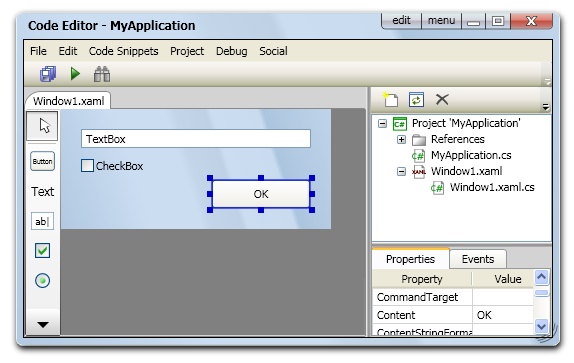
Task: Select Project 'MyApplication' tree label
Action: coord(466,123)
